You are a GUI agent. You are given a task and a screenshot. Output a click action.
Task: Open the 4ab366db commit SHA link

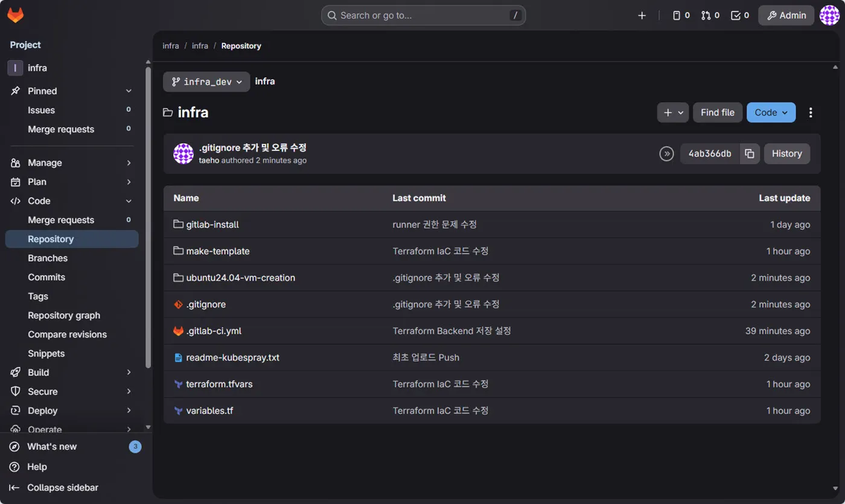710,154
